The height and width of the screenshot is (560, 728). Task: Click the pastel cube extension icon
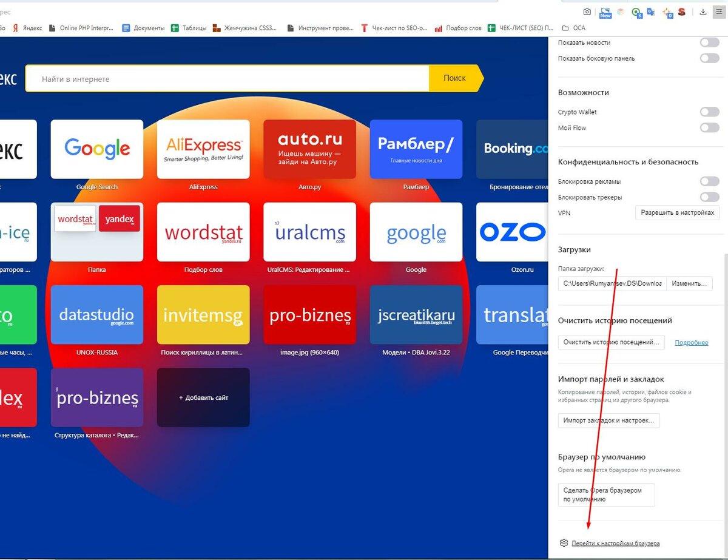click(620, 12)
